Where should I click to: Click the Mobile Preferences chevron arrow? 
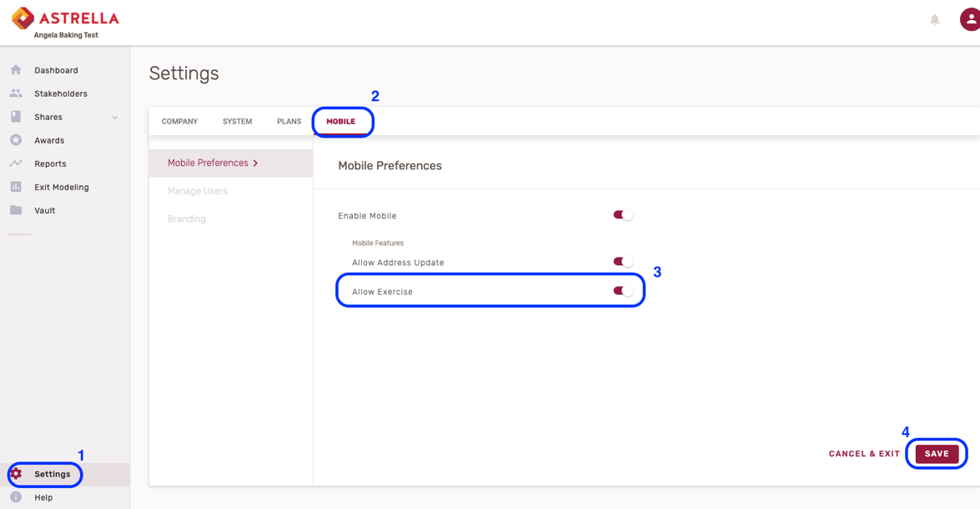(255, 164)
